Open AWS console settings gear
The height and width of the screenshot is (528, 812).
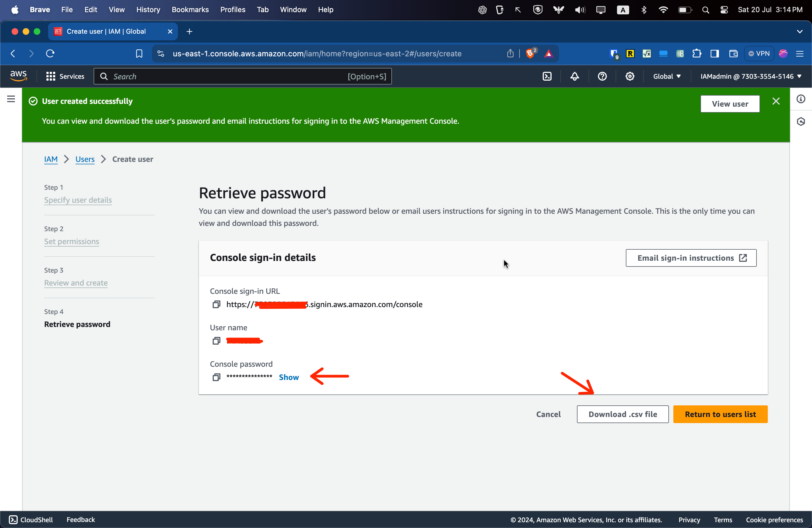(x=630, y=76)
